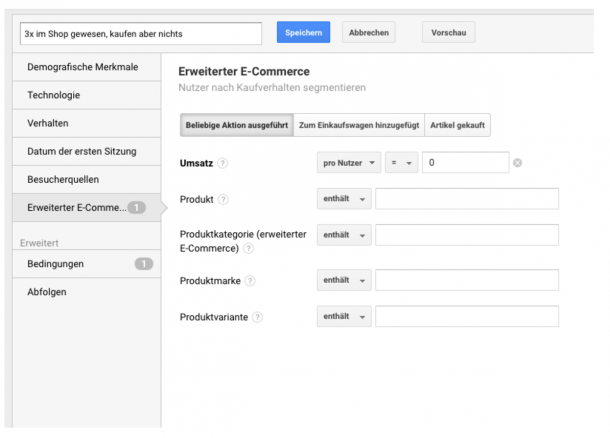This screenshot has height=438, width=610.
Task: Click the 'Produktvariante' field label
Action: [214, 317]
